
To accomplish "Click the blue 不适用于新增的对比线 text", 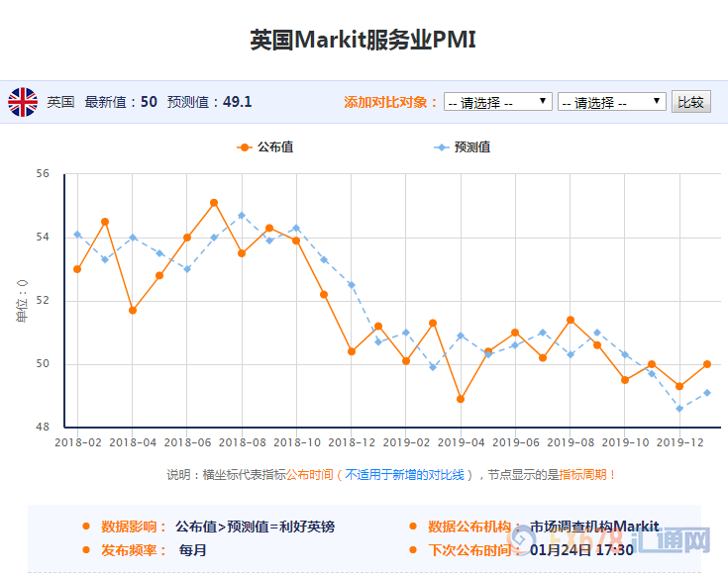I will [x=404, y=475].
